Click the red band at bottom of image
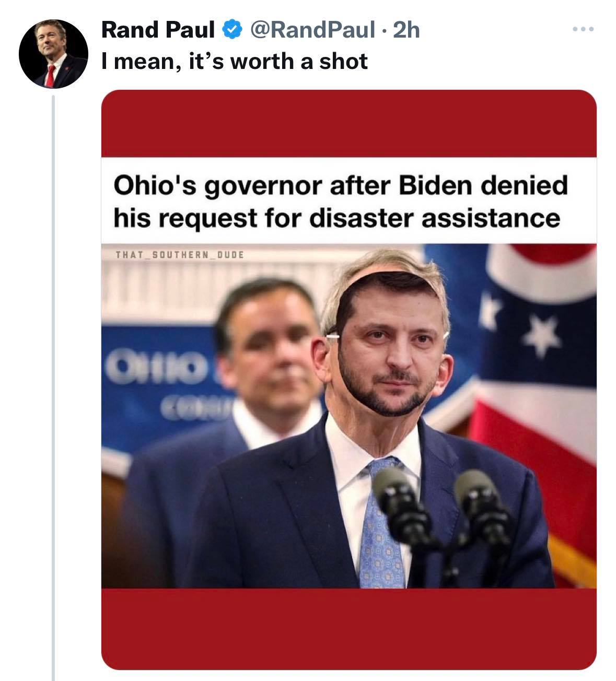The width and height of the screenshot is (616, 681). 348,626
